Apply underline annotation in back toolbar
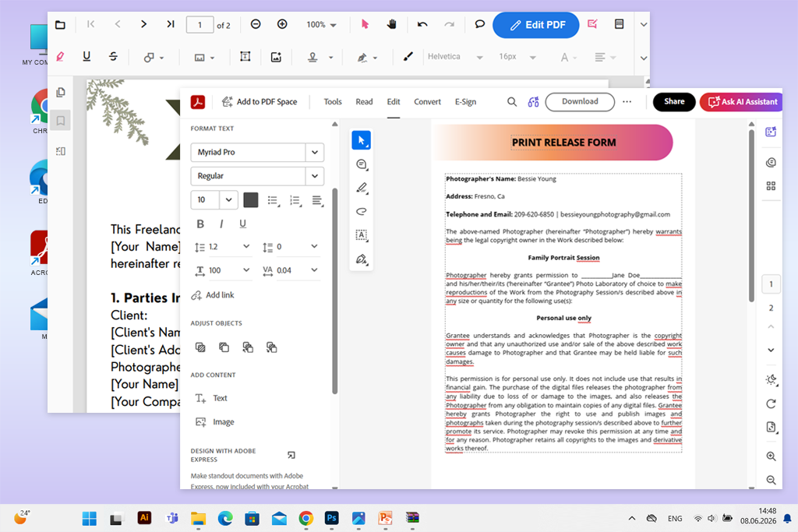The width and height of the screenshot is (798, 532). click(87, 56)
